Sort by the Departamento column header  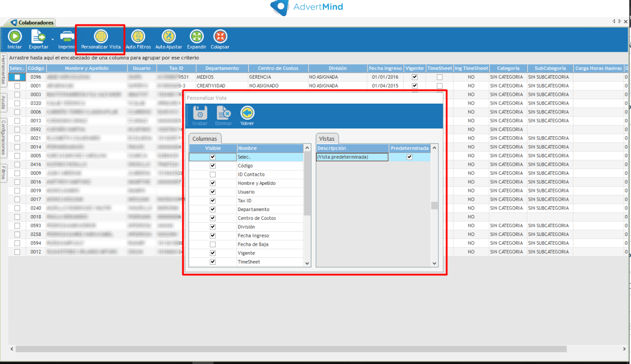[222, 68]
